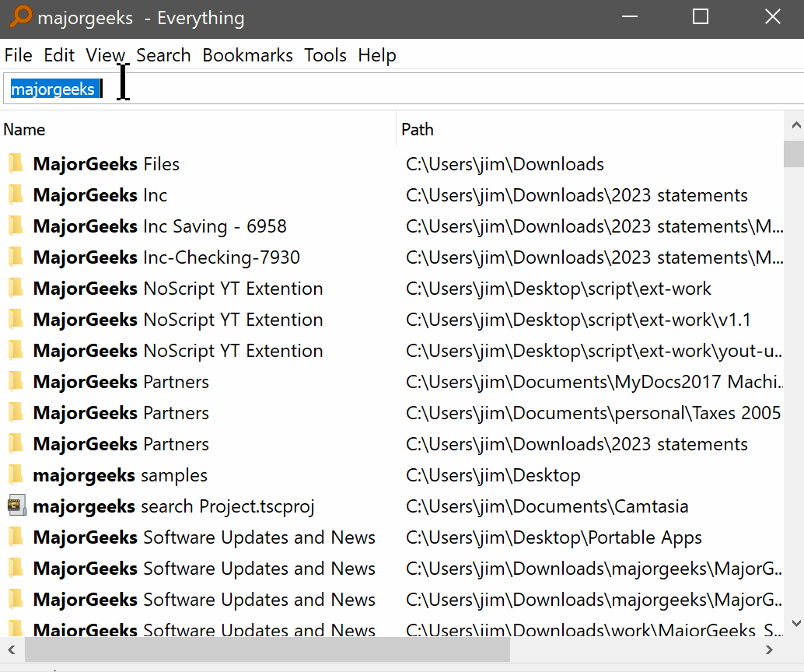Click folder icon in Portable Apps result row
This screenshot has height=672, width=804.
[16, 537]
